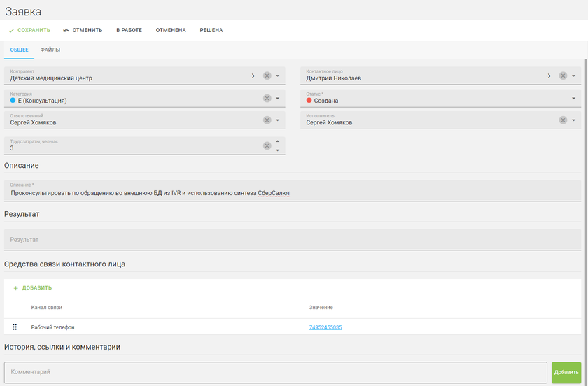Open linked Контрагент record via arrow icon

(252, 76)
